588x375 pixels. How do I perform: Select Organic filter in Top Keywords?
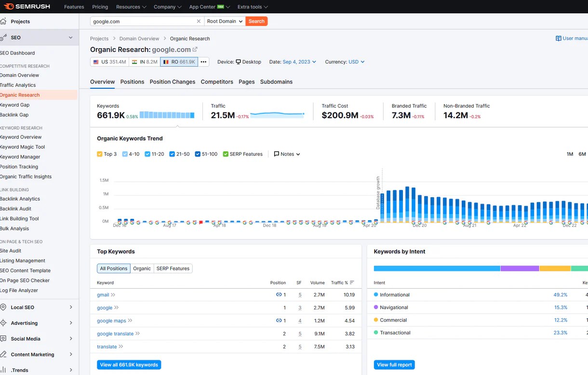tap(142, 268)
